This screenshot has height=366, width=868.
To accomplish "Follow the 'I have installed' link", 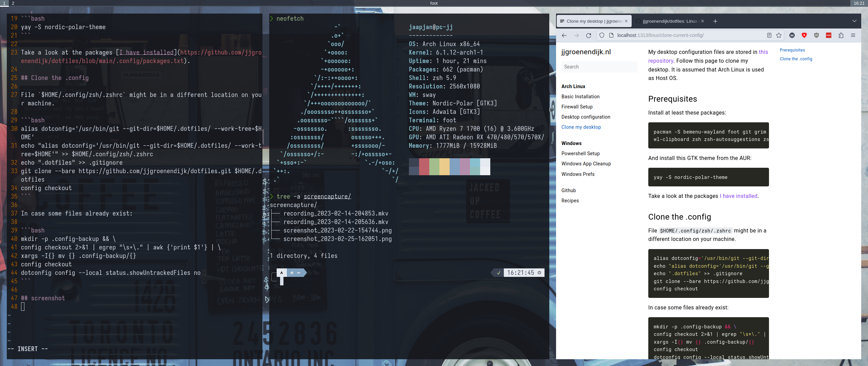I will tap(738, 196).
